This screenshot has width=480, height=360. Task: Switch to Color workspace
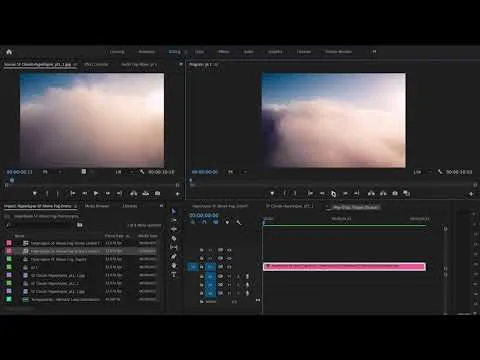point(200,52)
